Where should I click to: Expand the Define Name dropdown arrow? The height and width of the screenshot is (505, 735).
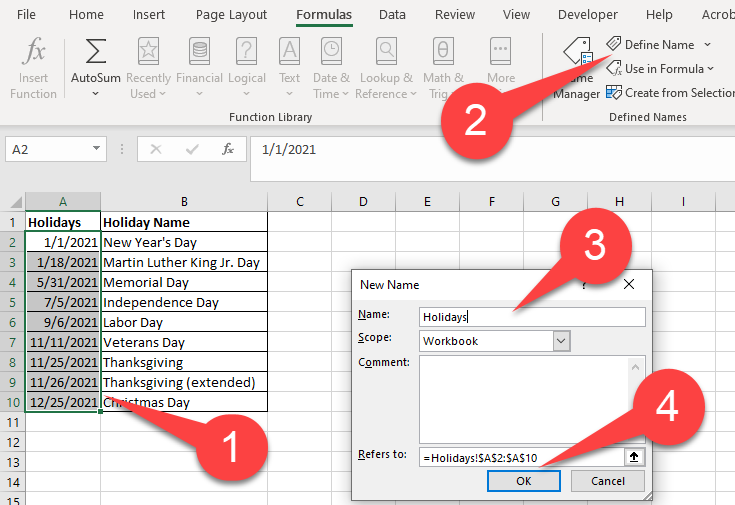point(707,45)
